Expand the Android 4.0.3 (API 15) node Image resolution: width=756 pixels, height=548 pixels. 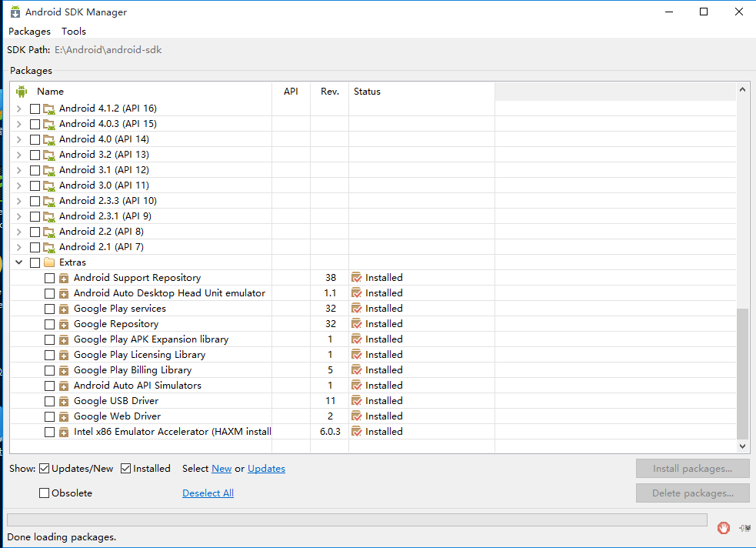(x=18, y=125)
